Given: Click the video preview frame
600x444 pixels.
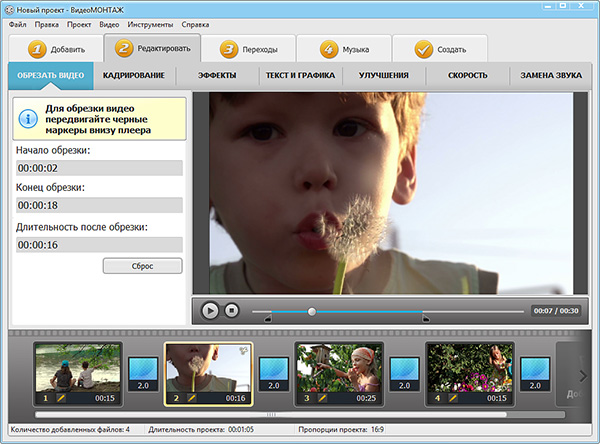Looking at the screenshot, I should [x=391, y=193].
